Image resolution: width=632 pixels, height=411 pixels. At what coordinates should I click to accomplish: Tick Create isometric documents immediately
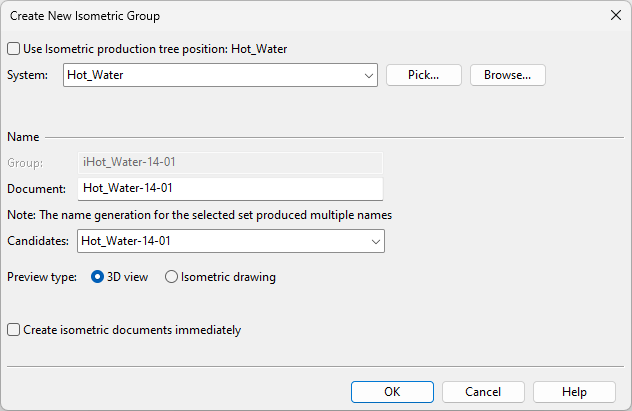click(x=13, y=330)
